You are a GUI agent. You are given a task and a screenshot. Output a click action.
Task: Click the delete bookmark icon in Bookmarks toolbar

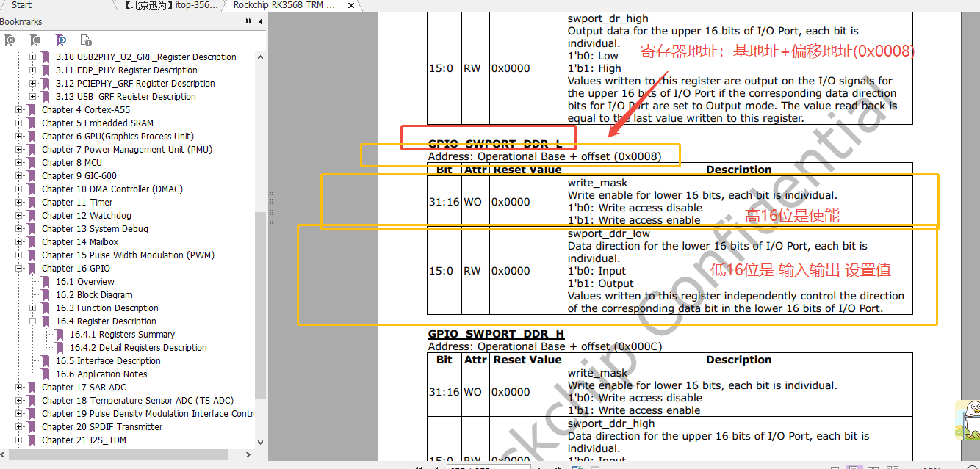(10, 40)
